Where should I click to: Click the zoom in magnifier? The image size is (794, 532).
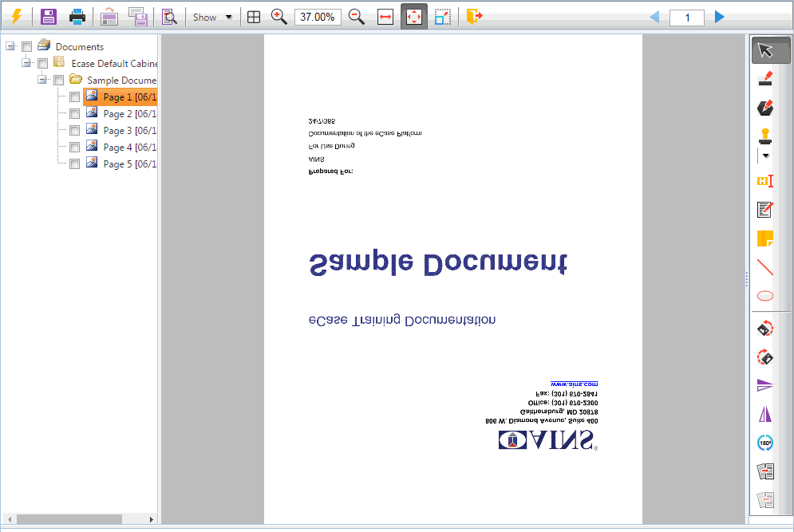pyautogui.click(x=279, y=17)
